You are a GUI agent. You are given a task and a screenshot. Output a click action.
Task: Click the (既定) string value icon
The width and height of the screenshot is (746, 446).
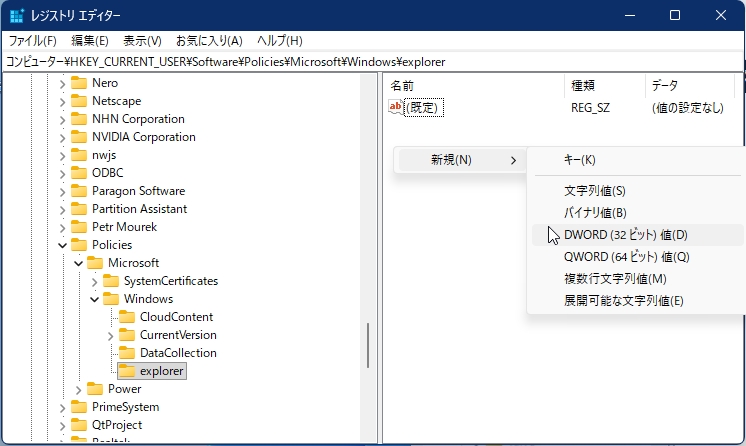tap(396, 108)
